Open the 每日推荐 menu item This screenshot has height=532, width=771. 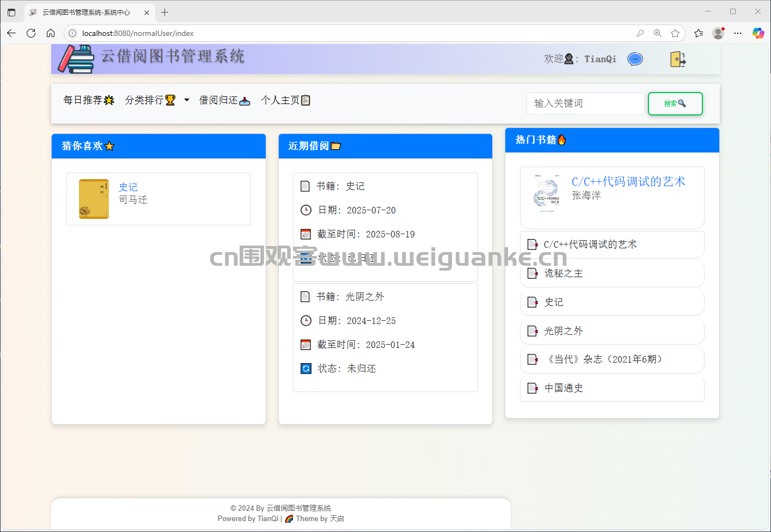tap(88, 100)
